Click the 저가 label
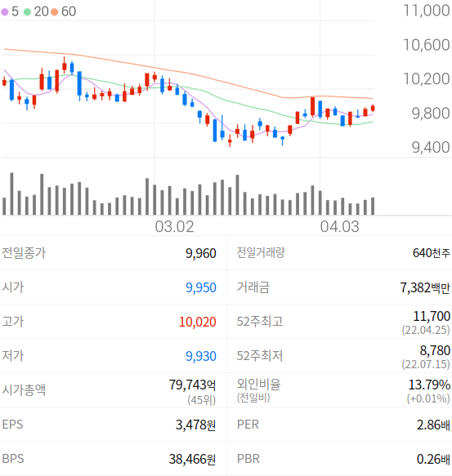Viewport: 452px width, 476px height. (x=13, y=356)
